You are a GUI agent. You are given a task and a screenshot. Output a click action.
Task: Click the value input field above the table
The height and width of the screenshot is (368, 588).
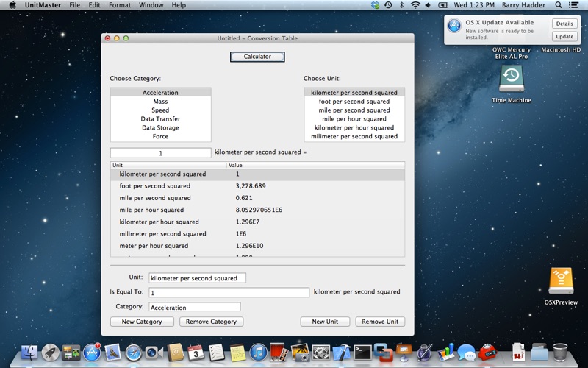click(161, 153)
